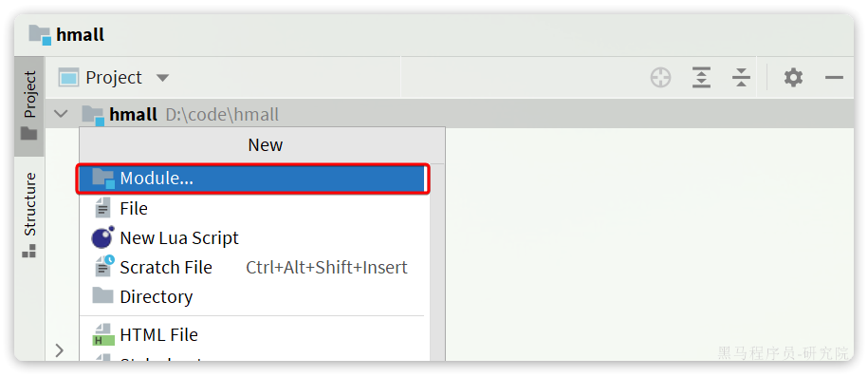Select the Scratch File menu entry
This screenshot has height=377, width=868.
253,267
